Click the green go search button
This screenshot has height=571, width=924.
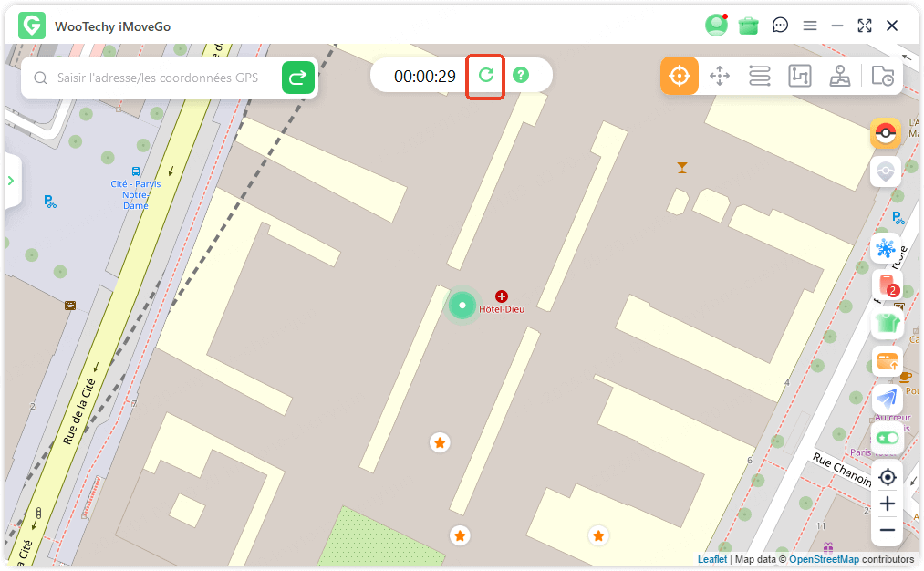click(298, 78)
